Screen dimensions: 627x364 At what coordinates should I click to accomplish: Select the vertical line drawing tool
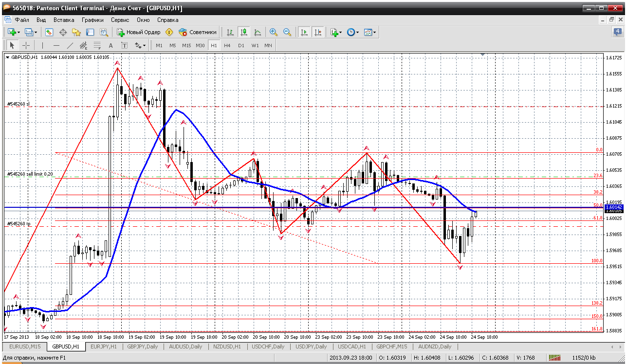[x=42, y=45]
